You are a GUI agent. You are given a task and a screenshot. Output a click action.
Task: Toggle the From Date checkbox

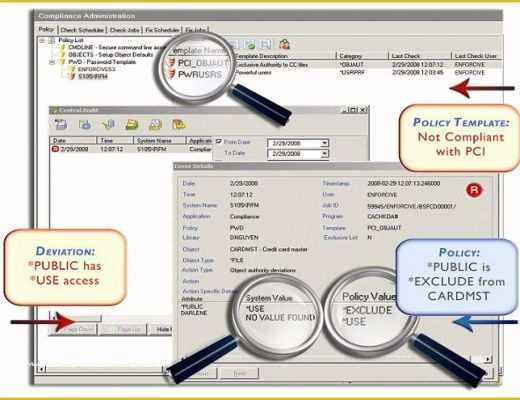pyautogui.click(x=219, y=141)
